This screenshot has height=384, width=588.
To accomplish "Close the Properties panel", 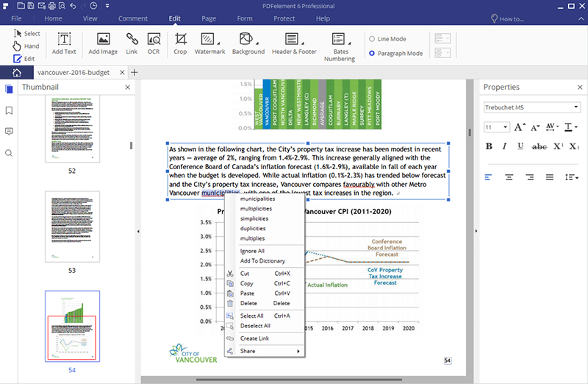I will 580,87.
